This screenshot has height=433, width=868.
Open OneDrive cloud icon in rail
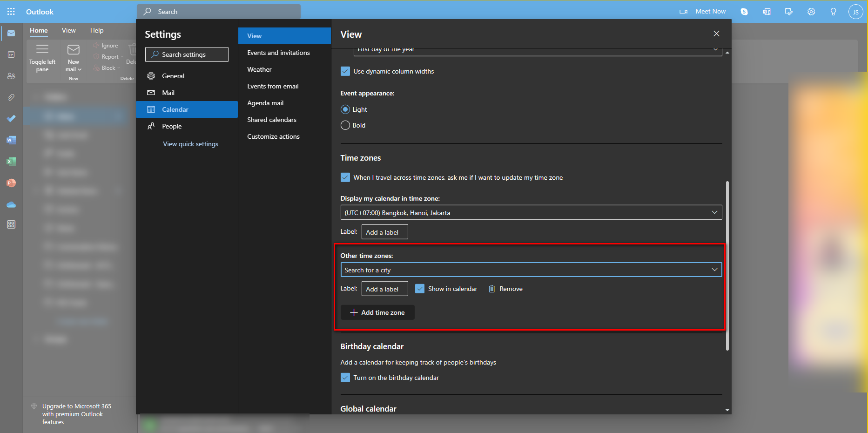click(11, 204)
